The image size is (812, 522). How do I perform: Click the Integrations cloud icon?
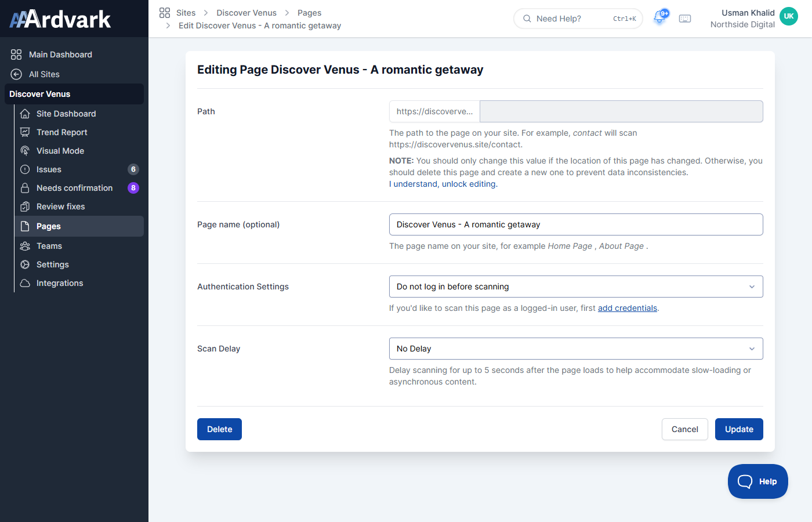click(25, 283)
